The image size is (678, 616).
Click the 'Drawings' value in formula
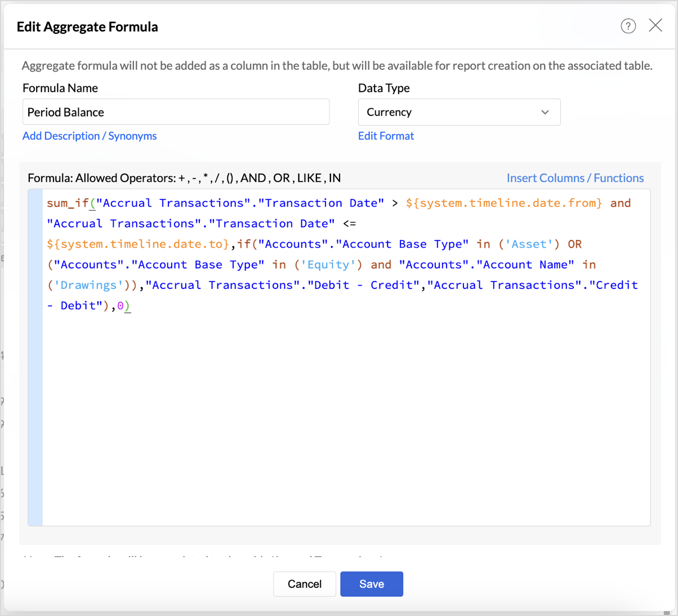click(x=88, y=285)
